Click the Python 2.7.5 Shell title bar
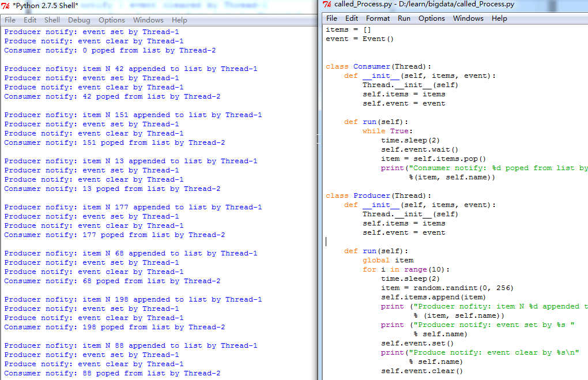The width and height of the screenshot is (588, 380). coord(159,6)
